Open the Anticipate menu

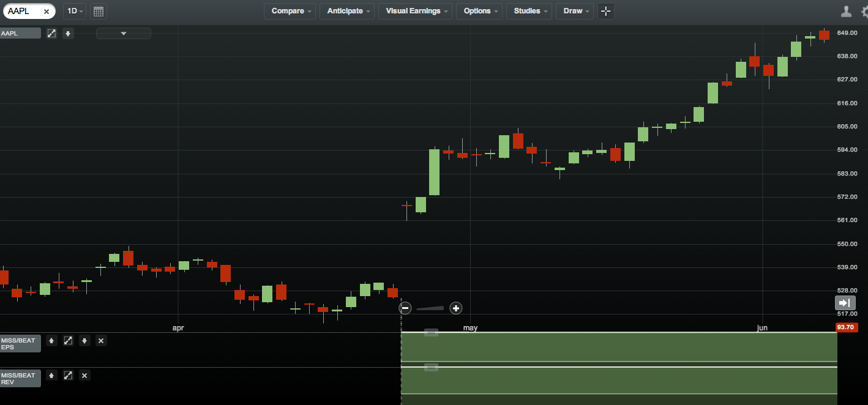(347, 11)
